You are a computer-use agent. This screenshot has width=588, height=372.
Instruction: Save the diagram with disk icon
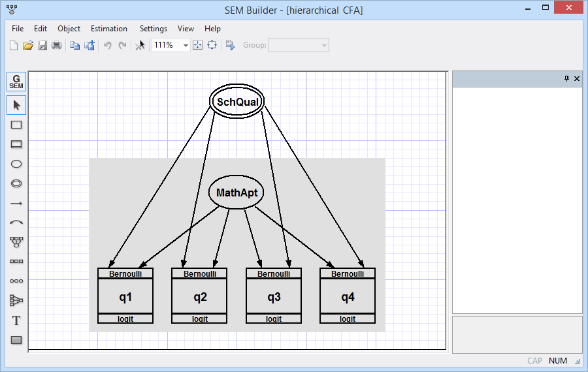coord(42,45)
